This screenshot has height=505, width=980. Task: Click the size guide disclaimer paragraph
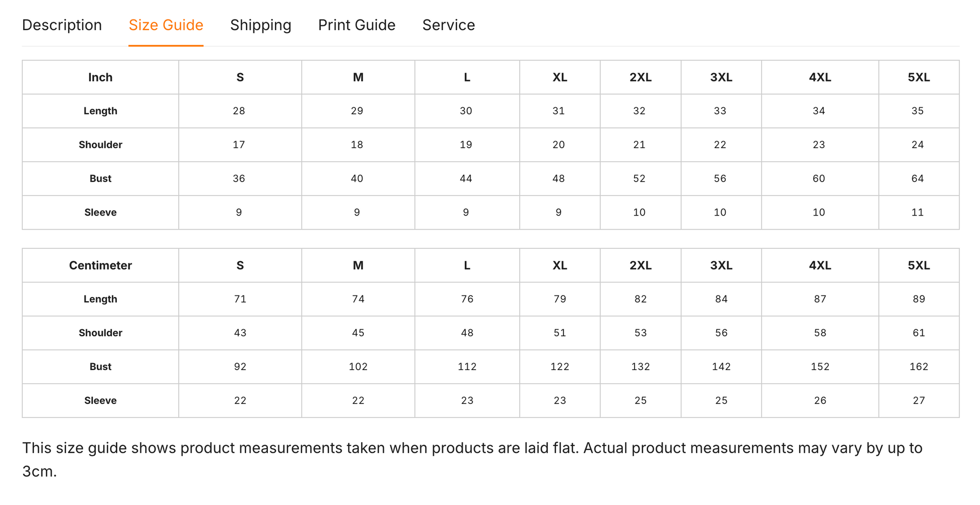[472, 460]
